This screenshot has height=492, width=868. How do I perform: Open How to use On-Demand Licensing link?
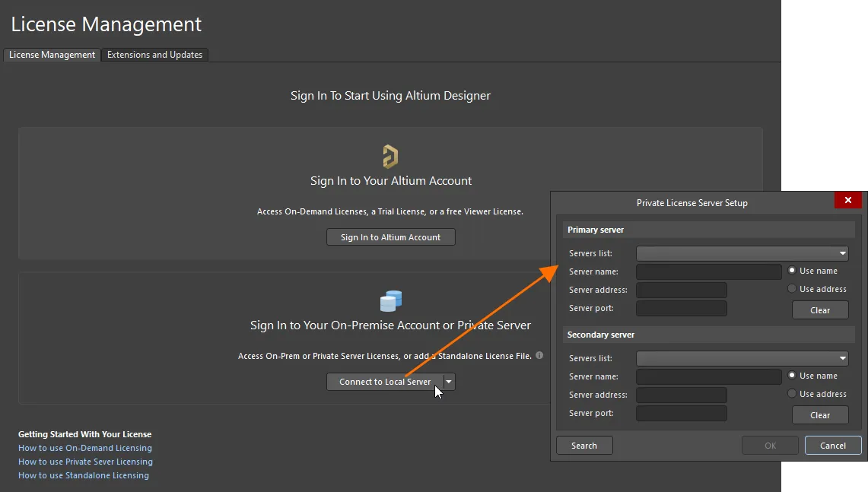point(85,448)
